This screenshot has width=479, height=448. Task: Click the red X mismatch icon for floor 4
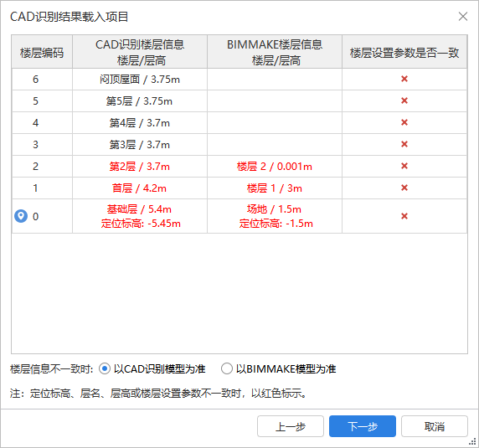tap(404, 122)
